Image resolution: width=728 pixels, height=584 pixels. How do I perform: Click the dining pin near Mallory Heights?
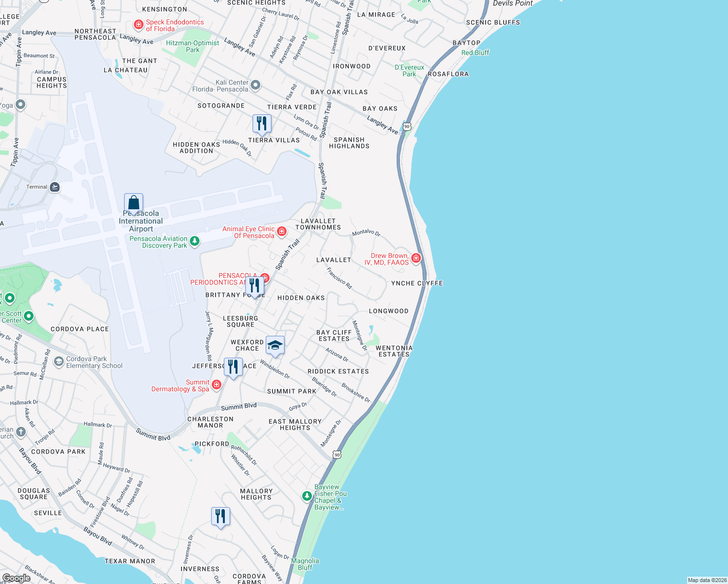pyautogui.click(x=221, y=516)
